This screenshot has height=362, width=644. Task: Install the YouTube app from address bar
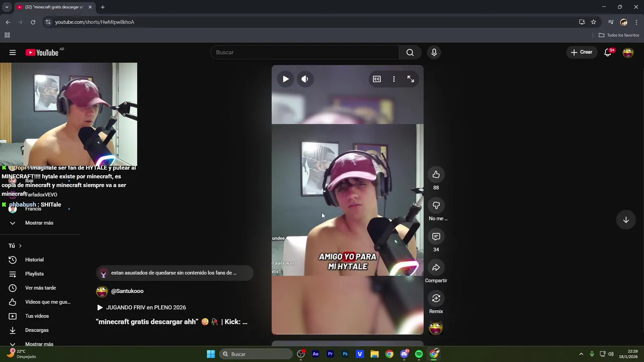tap(582, 22)
